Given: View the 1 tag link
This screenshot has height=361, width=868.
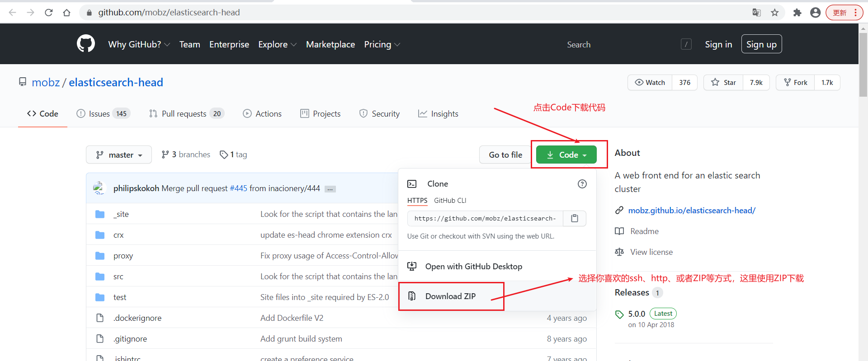Looking at the screenshot, I should pyautogui.click(x=233, y=155).
